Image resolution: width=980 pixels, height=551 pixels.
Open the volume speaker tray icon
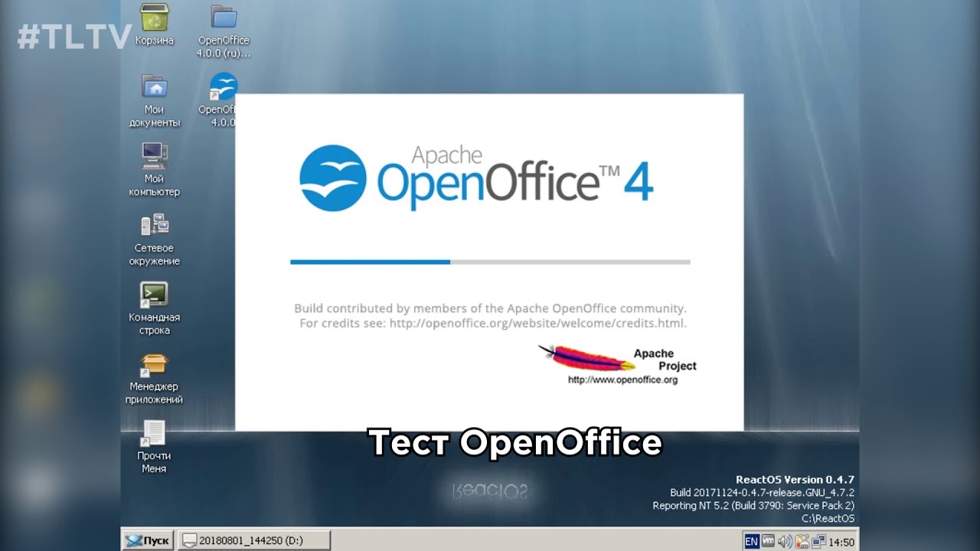[786, 542]
